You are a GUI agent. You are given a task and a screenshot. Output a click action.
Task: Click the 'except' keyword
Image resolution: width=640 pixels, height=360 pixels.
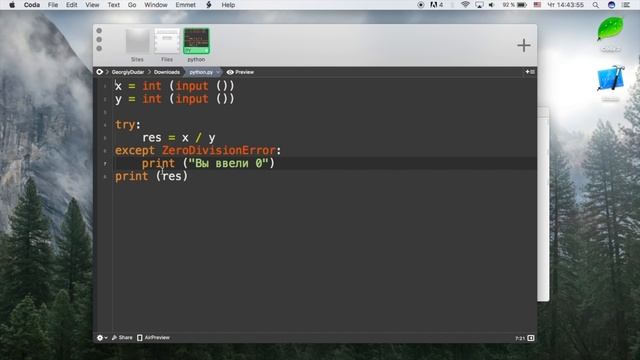click(x=135, y=150)
